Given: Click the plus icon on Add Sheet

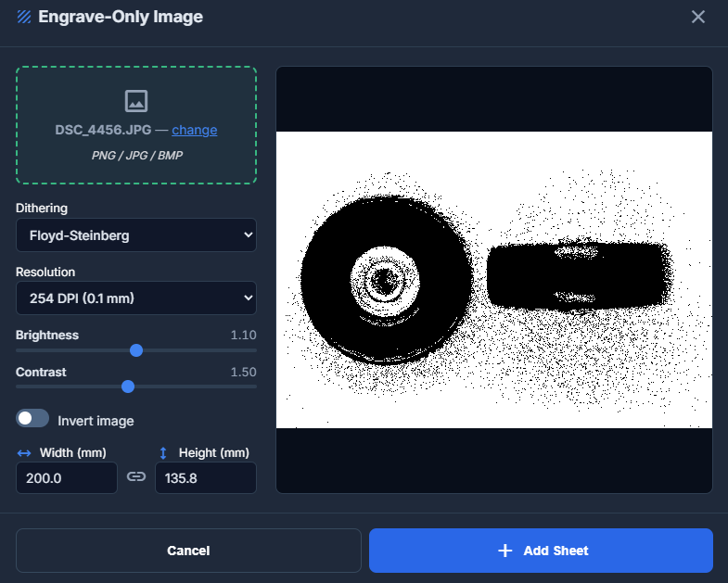Looking at the screenshot, I should pos(504,551).
